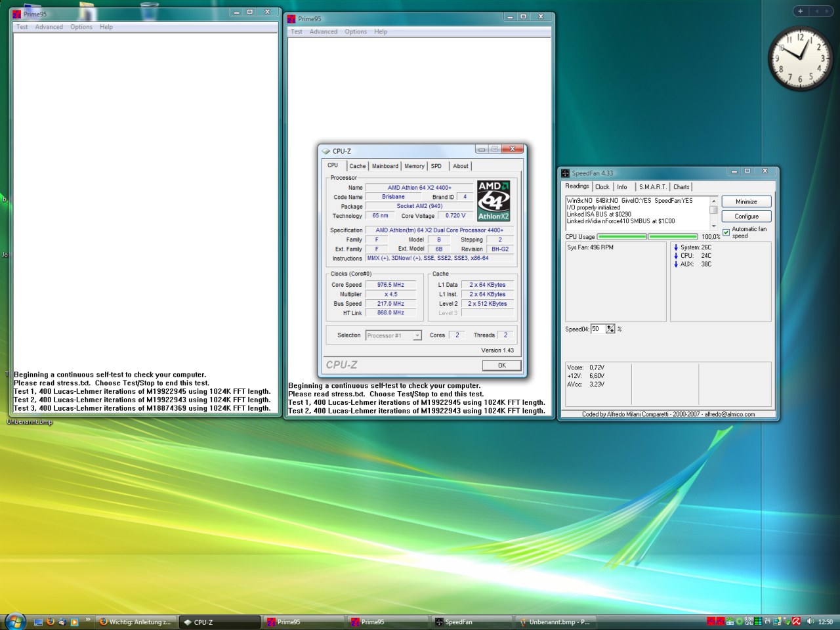840x630 pixels.
Task: Open Options menu in right Prime95 window
Action: click(356, 31)
